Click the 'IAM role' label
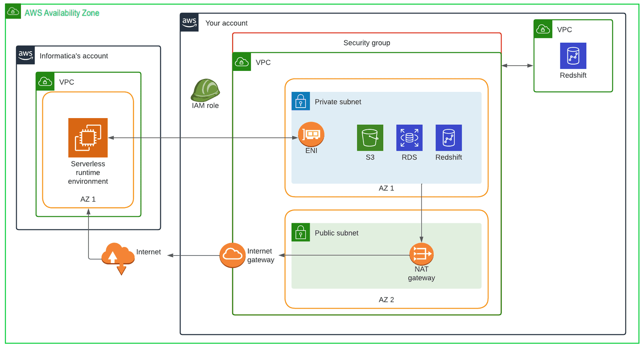This screenshot has height=349, width=644. [205, 106]
